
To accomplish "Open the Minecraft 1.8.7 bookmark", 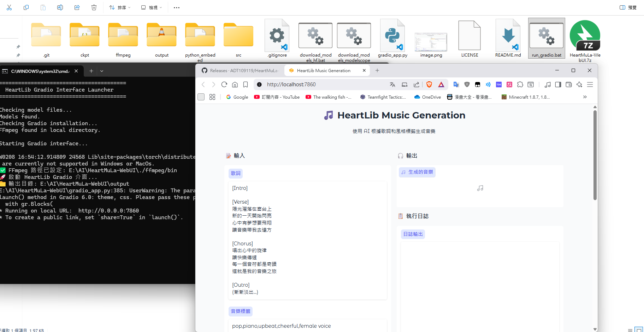I will coord(526,97).
